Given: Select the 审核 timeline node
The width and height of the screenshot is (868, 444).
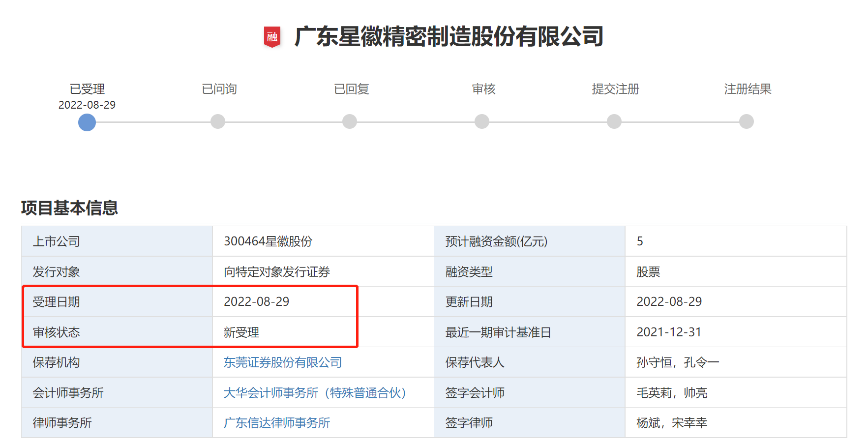Looking at the screenshot, I should click(x=482, y=121).
